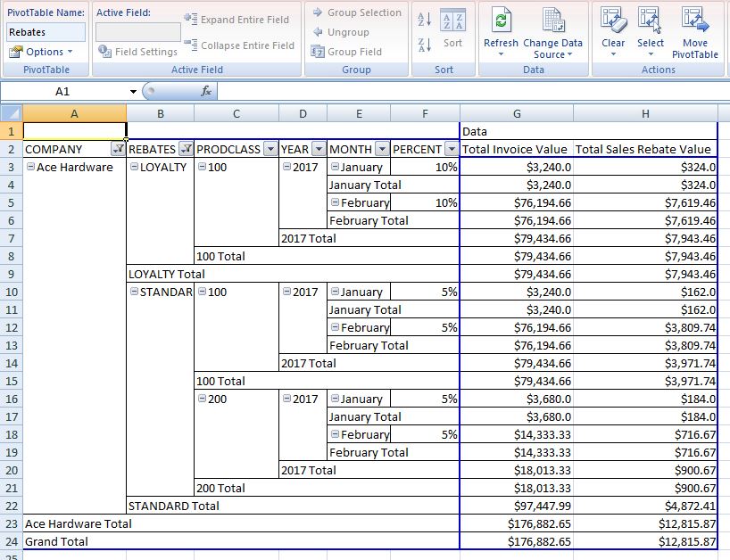Click the Clear pivot table icon
This screenshot has width=730, height=560.
[x=613, y=20]
